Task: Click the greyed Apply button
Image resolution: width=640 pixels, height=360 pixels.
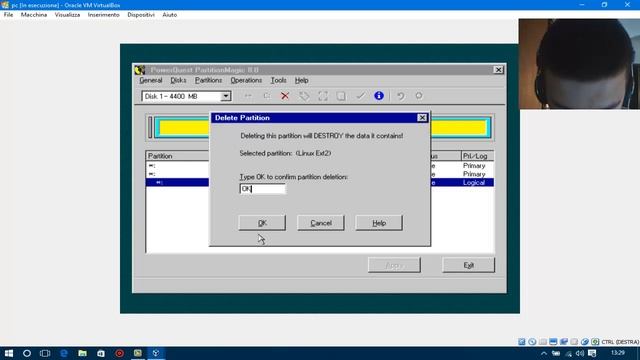Action: [x=394, y=265]
